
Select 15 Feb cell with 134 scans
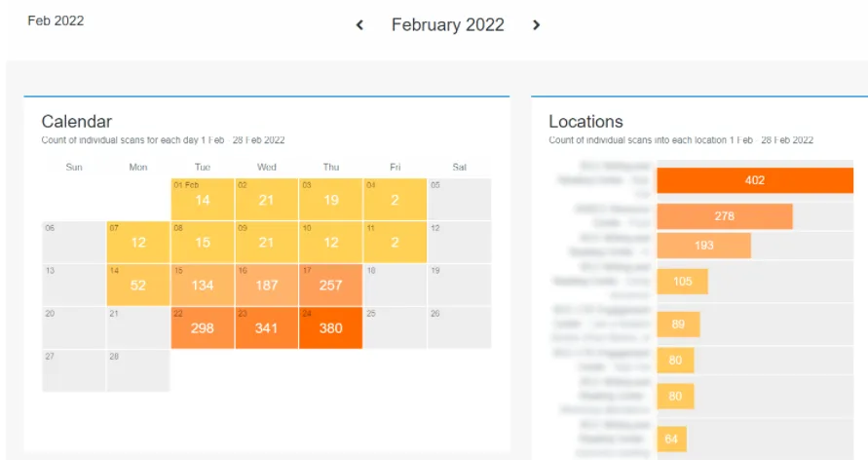pyautogui.click(x=203, y=286)
